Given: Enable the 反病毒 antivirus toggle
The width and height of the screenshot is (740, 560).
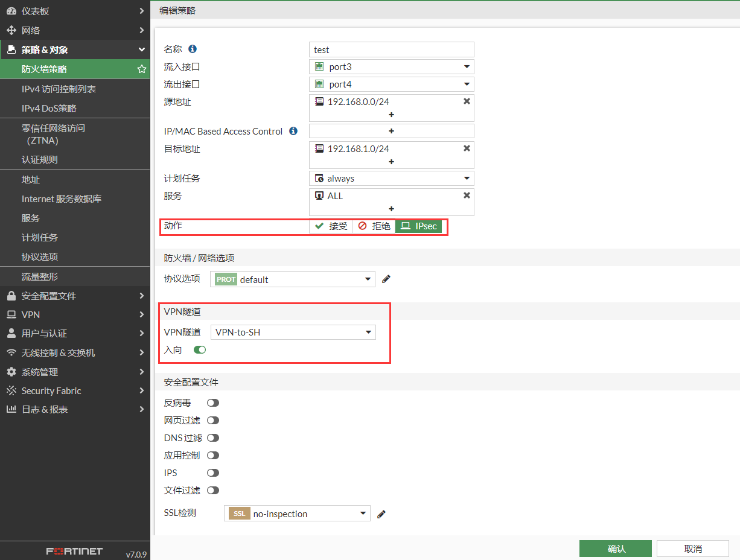Looking at the screenshot, I should tap(212, 402).
